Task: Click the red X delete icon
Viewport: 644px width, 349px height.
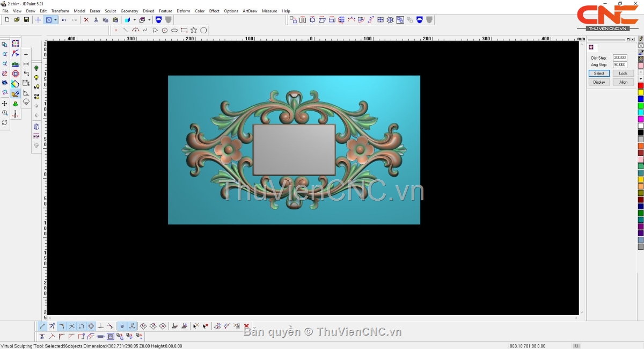Action: (x=86, y=20)
